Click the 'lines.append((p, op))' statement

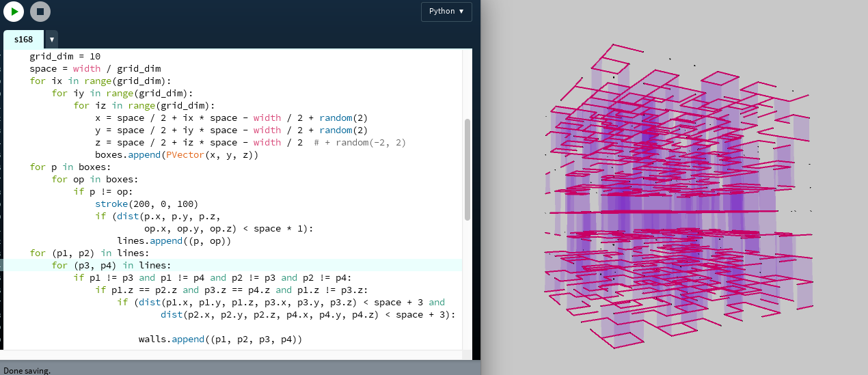174,240
